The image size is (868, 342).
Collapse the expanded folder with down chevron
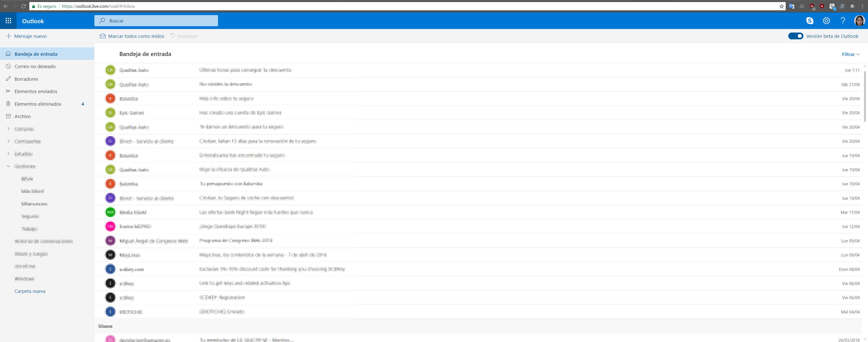tap(8, 166)
